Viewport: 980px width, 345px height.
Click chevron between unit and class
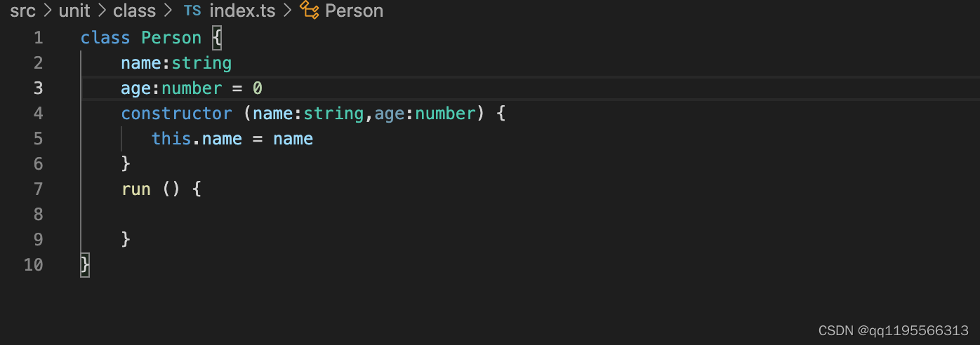coord(102,11)
